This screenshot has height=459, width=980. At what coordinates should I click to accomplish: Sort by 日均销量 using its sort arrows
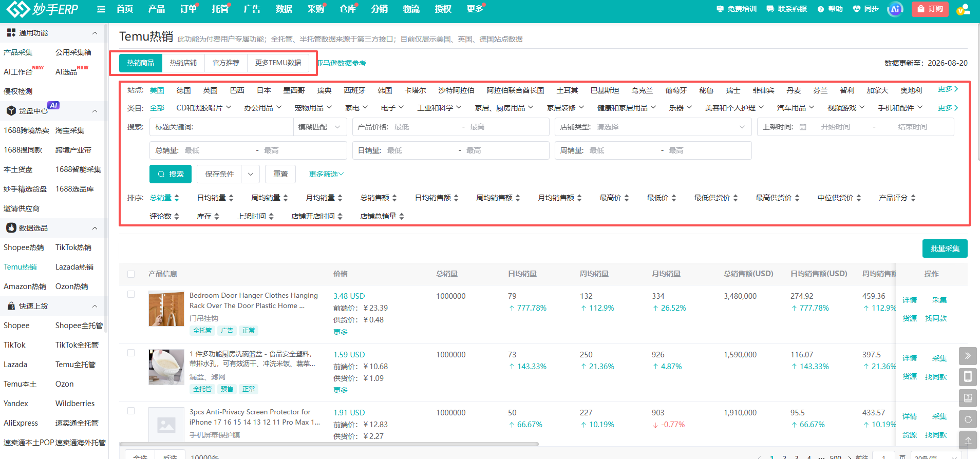coord(231,198)
